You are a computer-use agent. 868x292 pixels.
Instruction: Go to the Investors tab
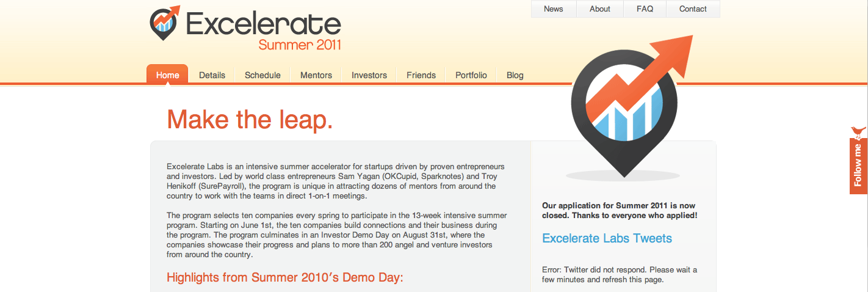tap(369, 75)
